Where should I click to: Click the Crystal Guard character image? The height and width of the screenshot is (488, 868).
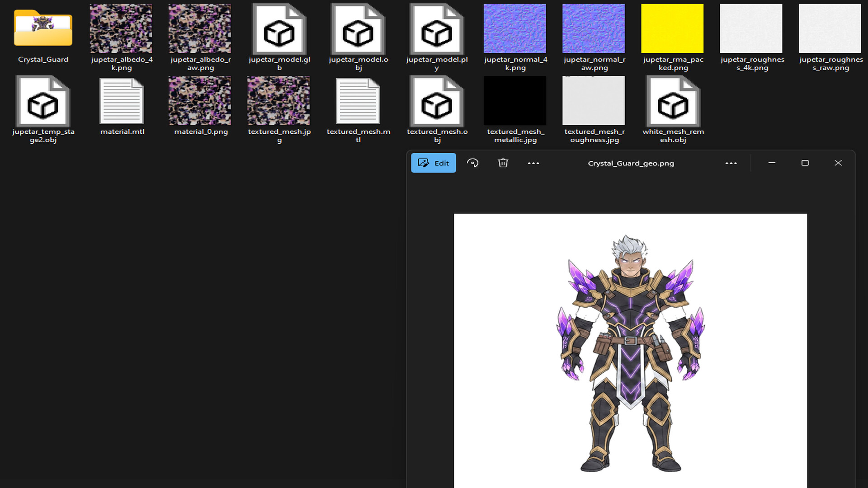630,352
